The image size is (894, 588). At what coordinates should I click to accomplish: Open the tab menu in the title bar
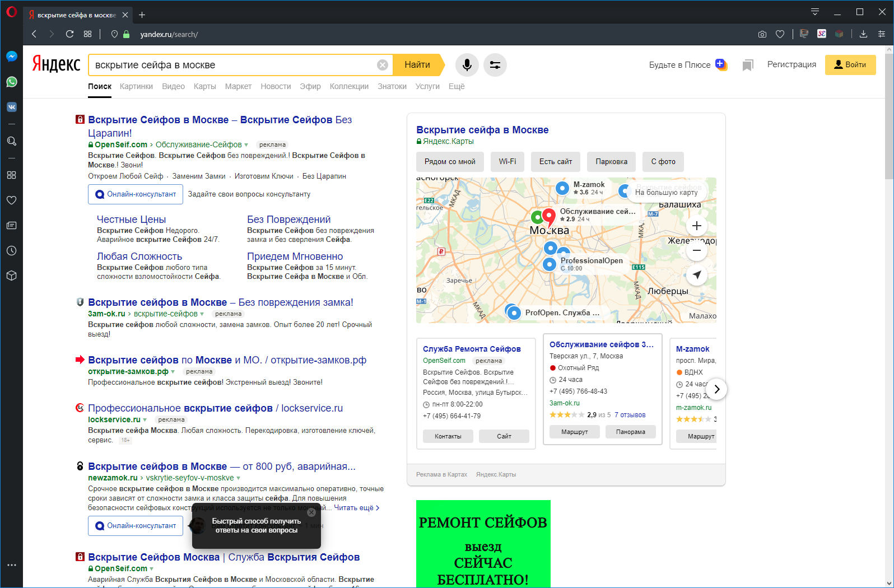pyautogui.click(x=815, y=12)
